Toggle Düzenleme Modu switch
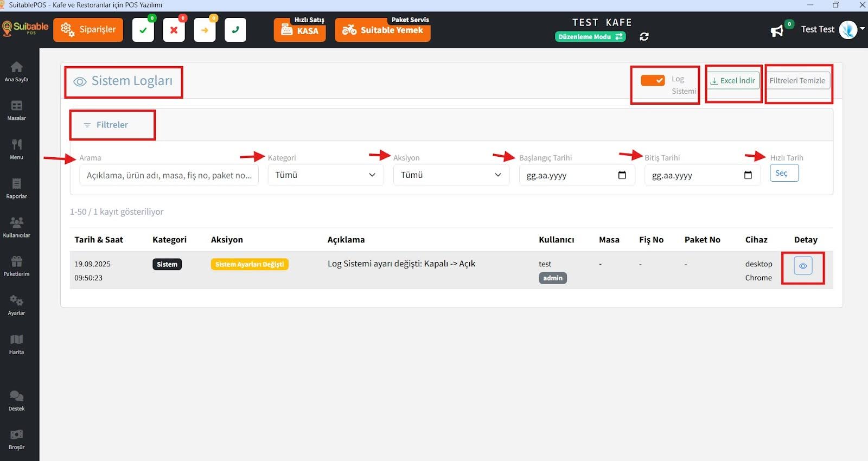This screenshot has height=461, width=868. 590,37
